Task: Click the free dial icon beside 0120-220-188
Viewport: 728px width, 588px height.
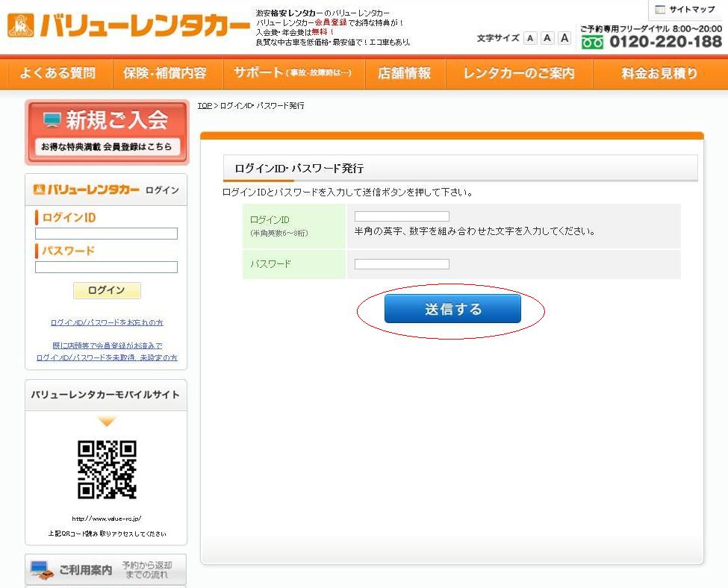Action: click(x=592, y=43)
